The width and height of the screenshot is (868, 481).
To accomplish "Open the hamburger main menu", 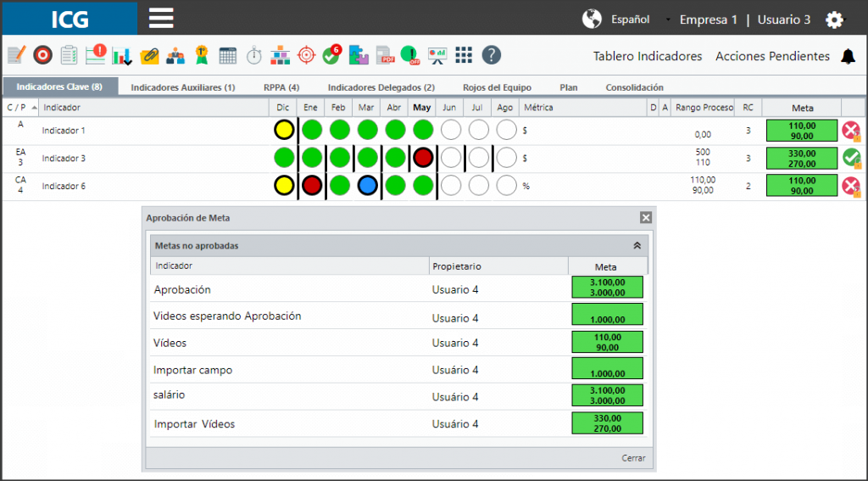I will (161, 19).
